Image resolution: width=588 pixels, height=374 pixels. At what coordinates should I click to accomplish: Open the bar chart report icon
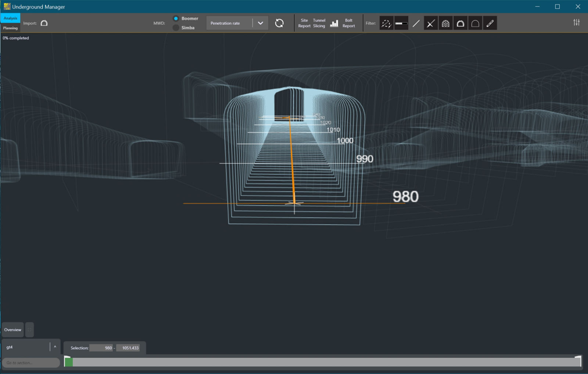[x=334, y=23]
